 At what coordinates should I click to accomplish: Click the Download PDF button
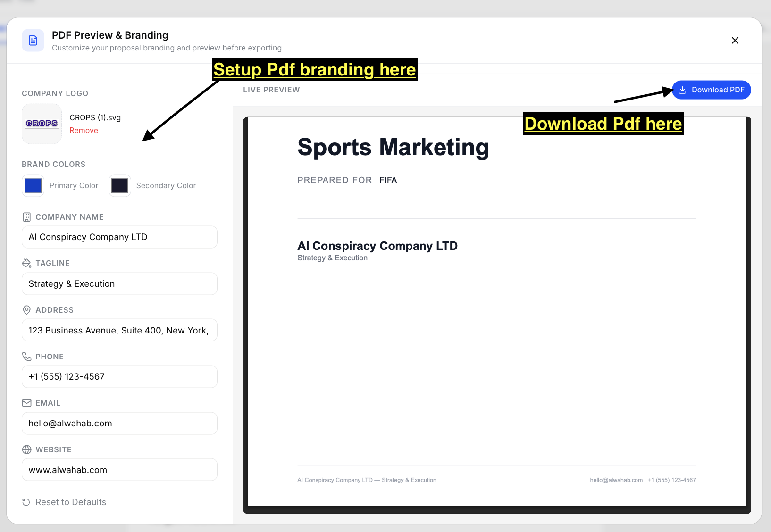click(x=712, y=90)
